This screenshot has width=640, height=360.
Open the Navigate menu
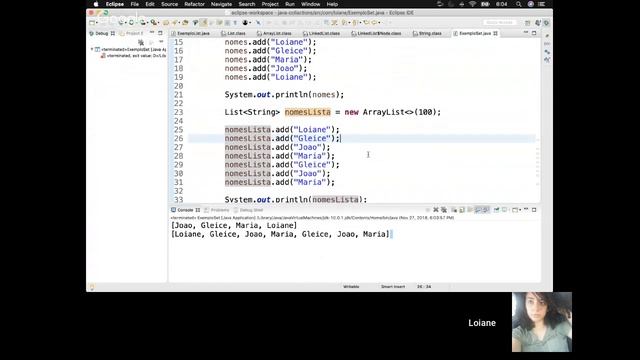[x=221, y=4]
